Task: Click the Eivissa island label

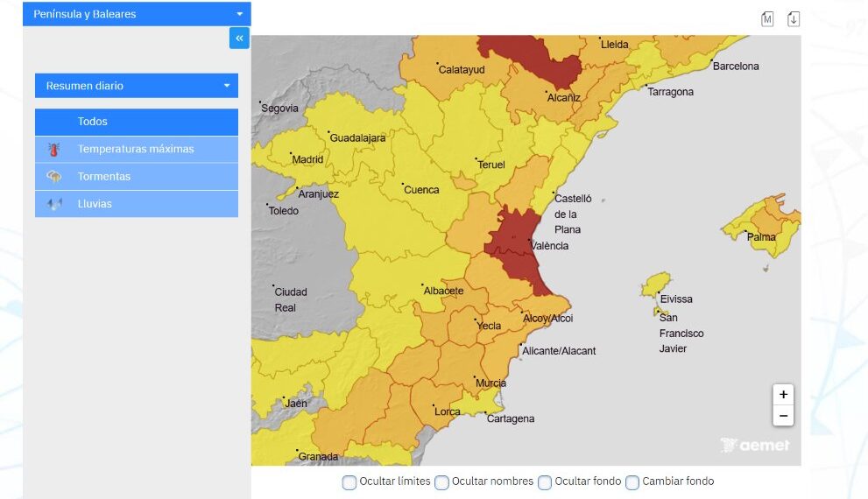Action: 676,299
